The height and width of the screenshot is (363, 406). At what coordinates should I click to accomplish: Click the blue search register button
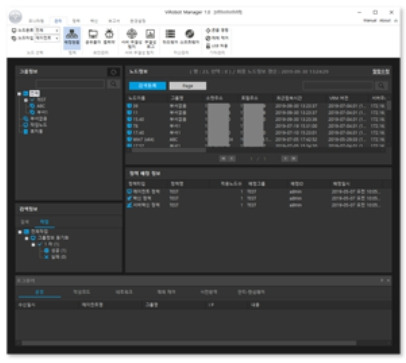147,86
